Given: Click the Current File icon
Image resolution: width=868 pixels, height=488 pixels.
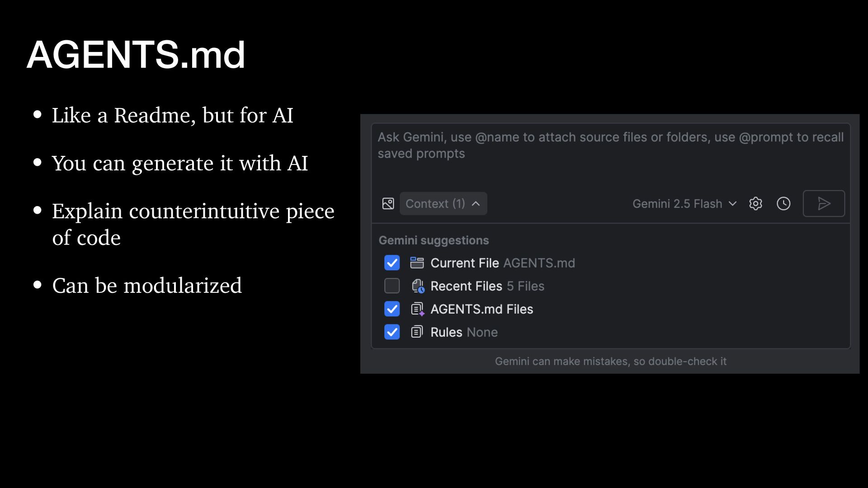Looking at the screenshot, I should pyautogui.click(x=417, y=263).
